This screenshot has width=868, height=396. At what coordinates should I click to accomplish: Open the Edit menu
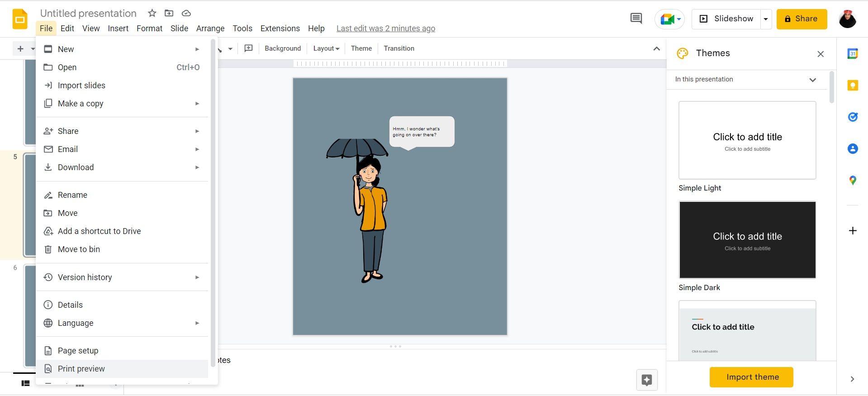click(67, 29)
